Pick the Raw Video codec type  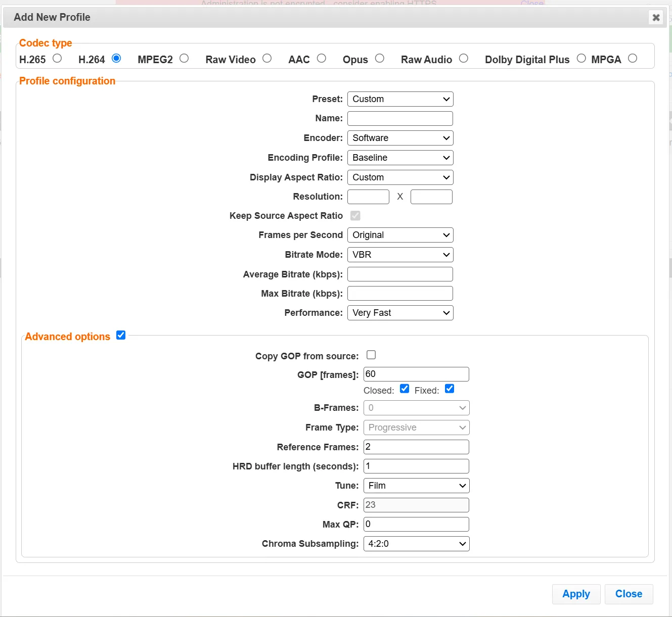point(267,58)
